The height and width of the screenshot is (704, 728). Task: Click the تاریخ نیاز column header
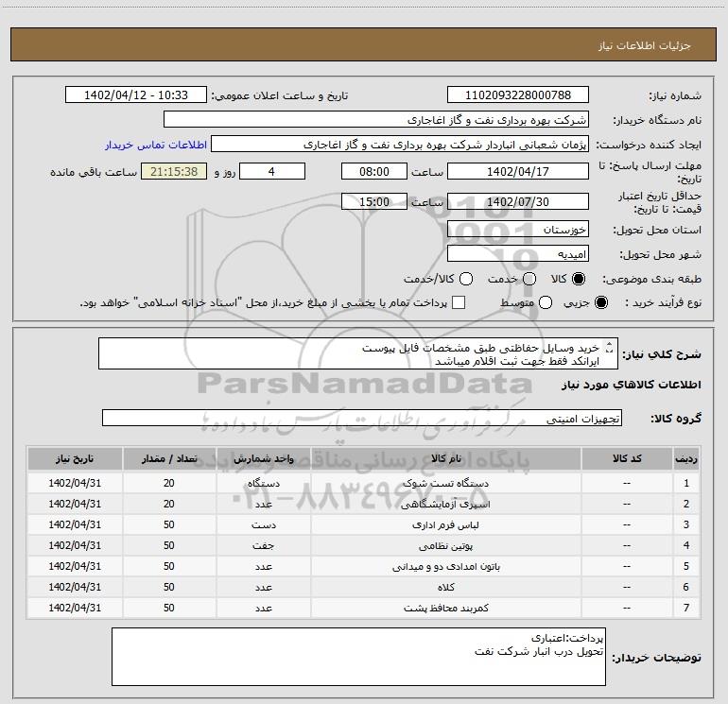point(75,458)
